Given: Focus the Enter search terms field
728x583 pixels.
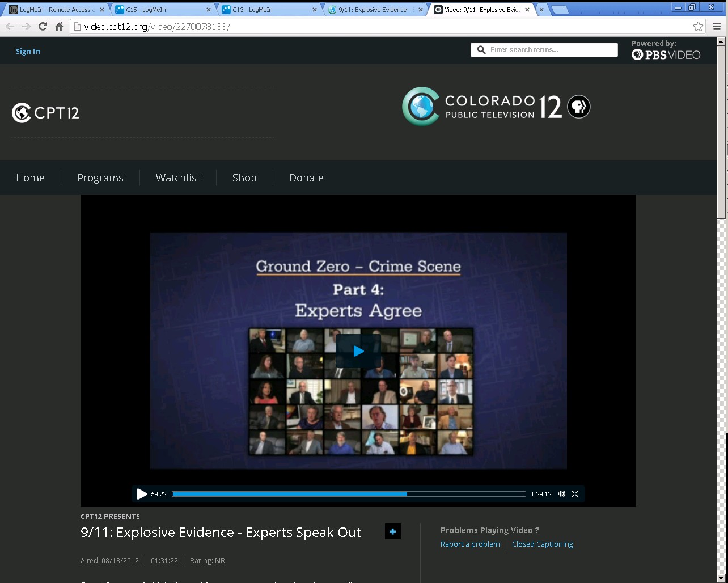Looking at the screenshot, I should pos(550,50).
